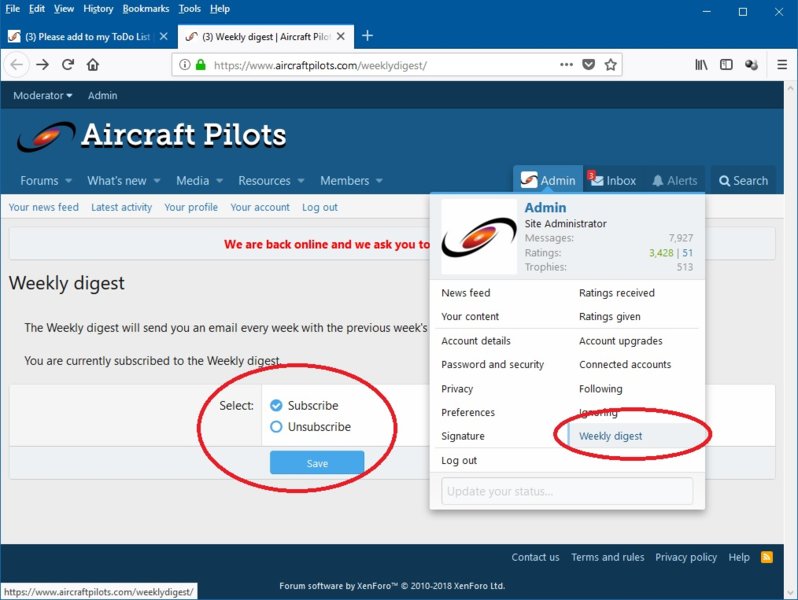Click the Admin avatar in the account popup
The width and height of the screenshot is (798, 600).
(479, 237)
